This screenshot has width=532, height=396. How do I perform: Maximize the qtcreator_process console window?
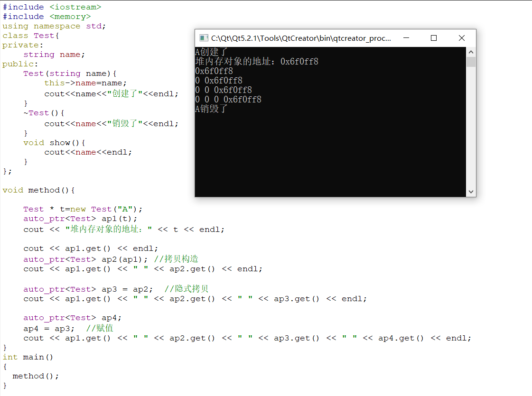[434, 38]
